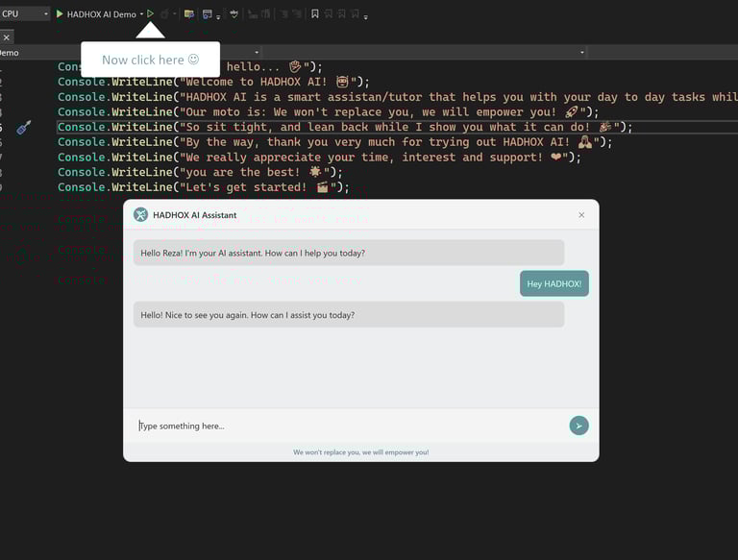
Task: Click the 'HADHOX AI is a smart assistan/tutor' line
Action: pos(398,97)
